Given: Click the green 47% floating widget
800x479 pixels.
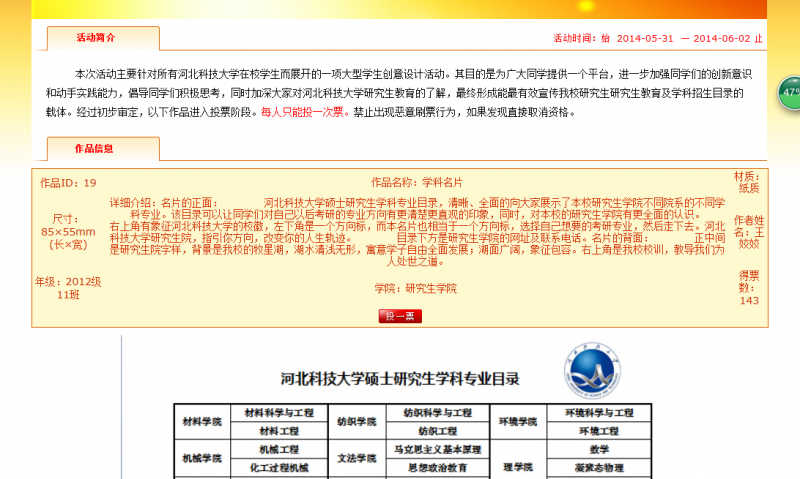Looking at the screenshot, I should tap(789, 92).
